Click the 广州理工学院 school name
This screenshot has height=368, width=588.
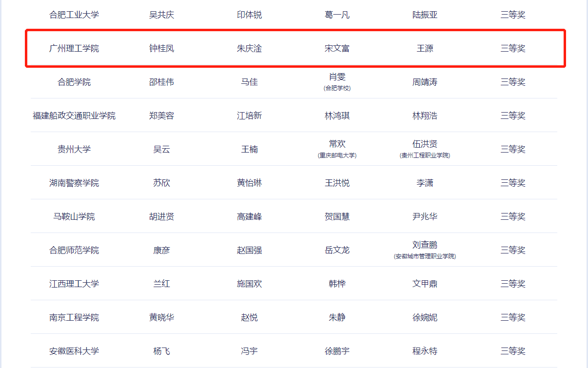click(x=74, y=48)
